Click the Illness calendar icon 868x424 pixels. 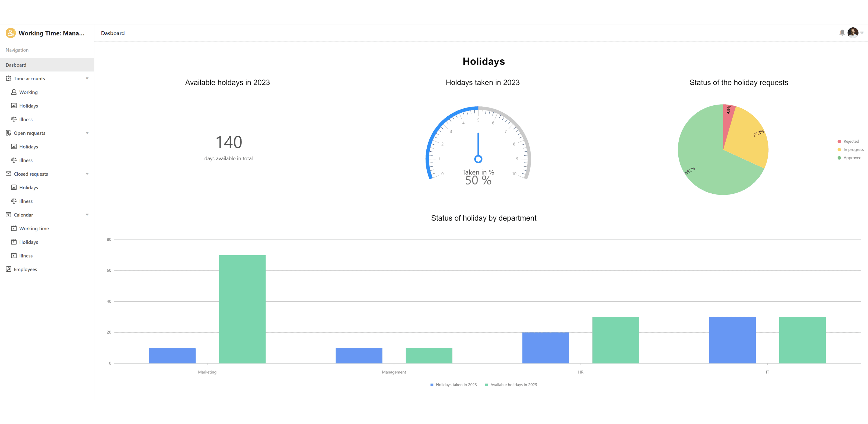coord(14,255)
